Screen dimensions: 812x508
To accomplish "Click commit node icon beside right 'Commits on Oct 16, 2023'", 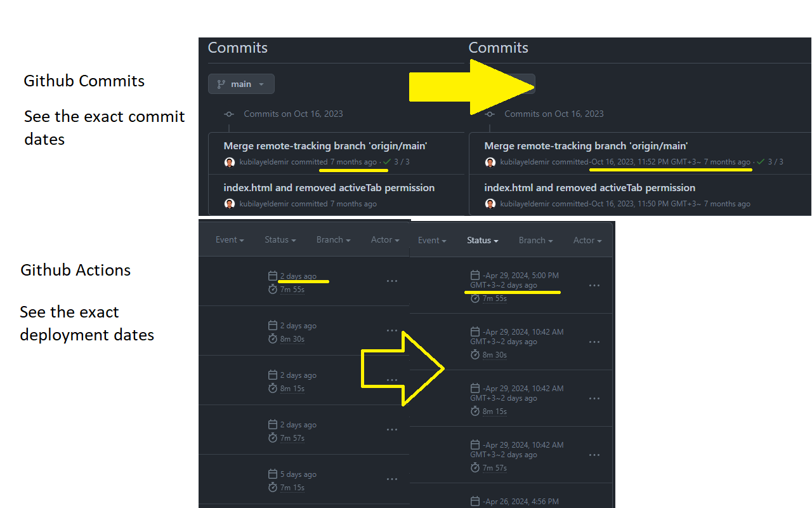I will [490, 114].
